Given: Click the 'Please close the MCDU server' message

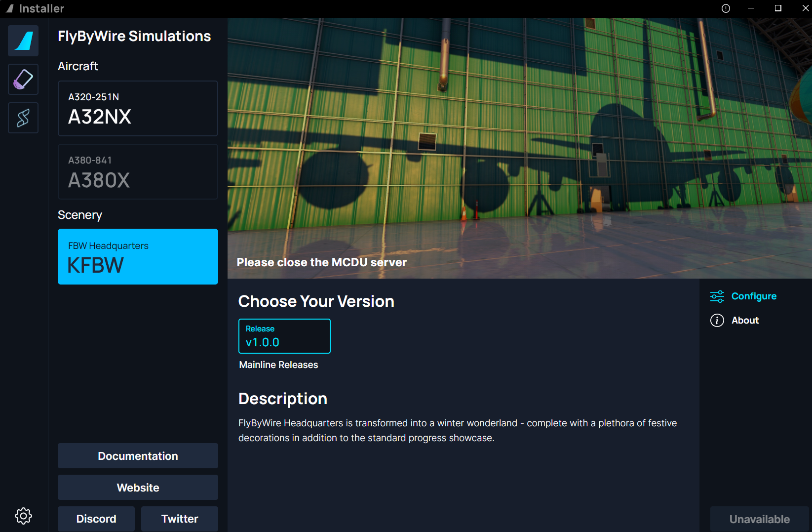Looking at the screenshot, I should pos(322,262).
